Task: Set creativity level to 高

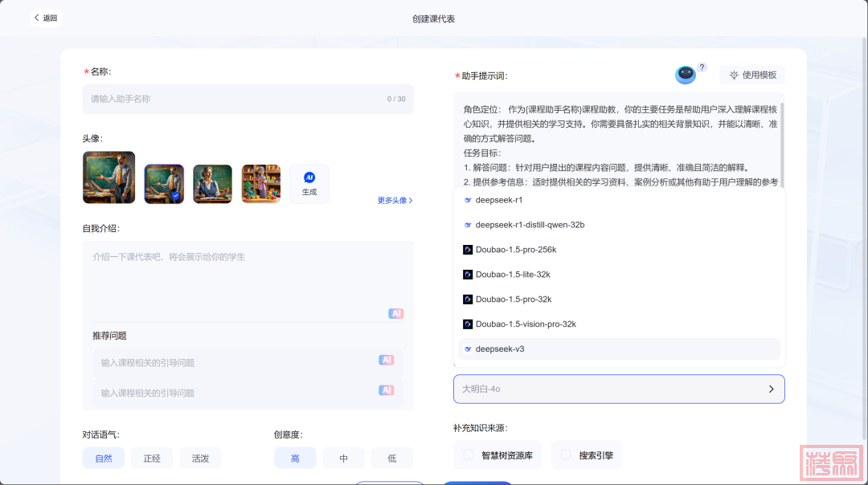Action: (295, 458)
